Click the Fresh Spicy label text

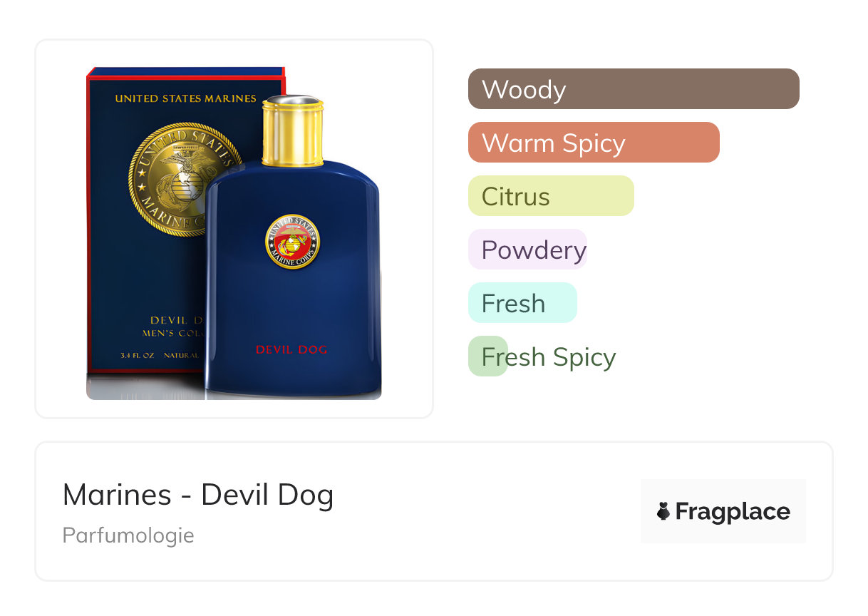[x=549, y=357]
